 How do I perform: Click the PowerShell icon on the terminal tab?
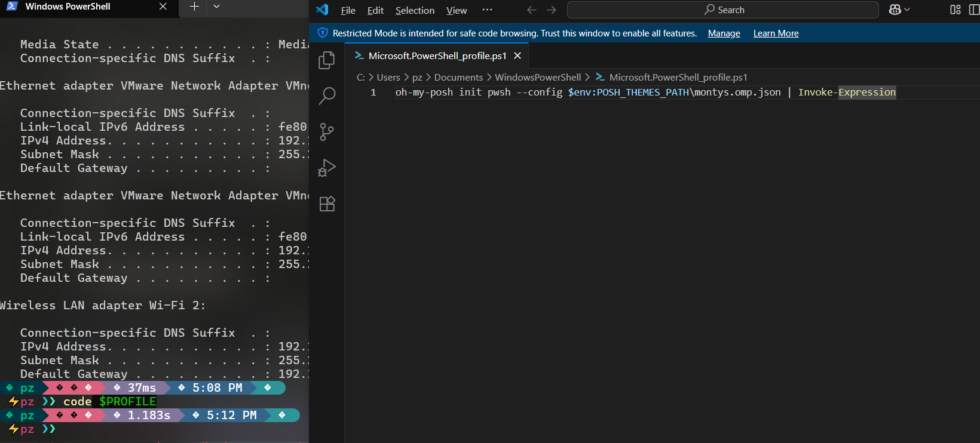pyautogui.click(x=12, y=7)
